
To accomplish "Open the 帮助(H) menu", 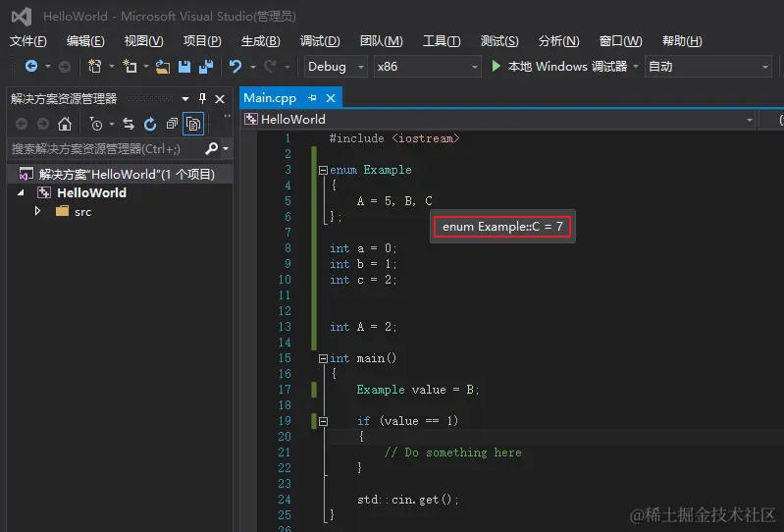I will pos(682,41).
